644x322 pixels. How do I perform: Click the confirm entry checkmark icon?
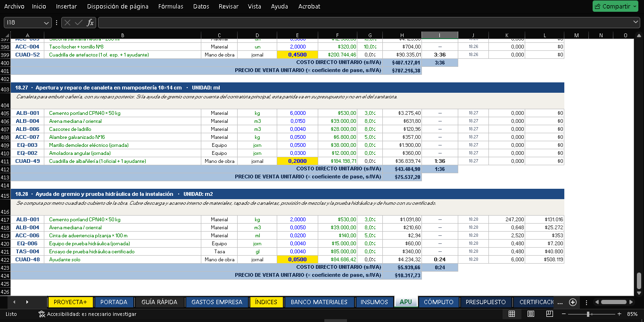(x=78, y=23)
